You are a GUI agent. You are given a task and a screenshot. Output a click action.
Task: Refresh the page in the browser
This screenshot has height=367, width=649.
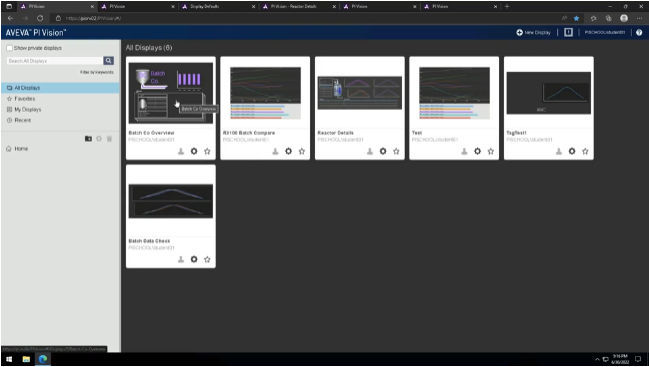click(x=40, y=18)
